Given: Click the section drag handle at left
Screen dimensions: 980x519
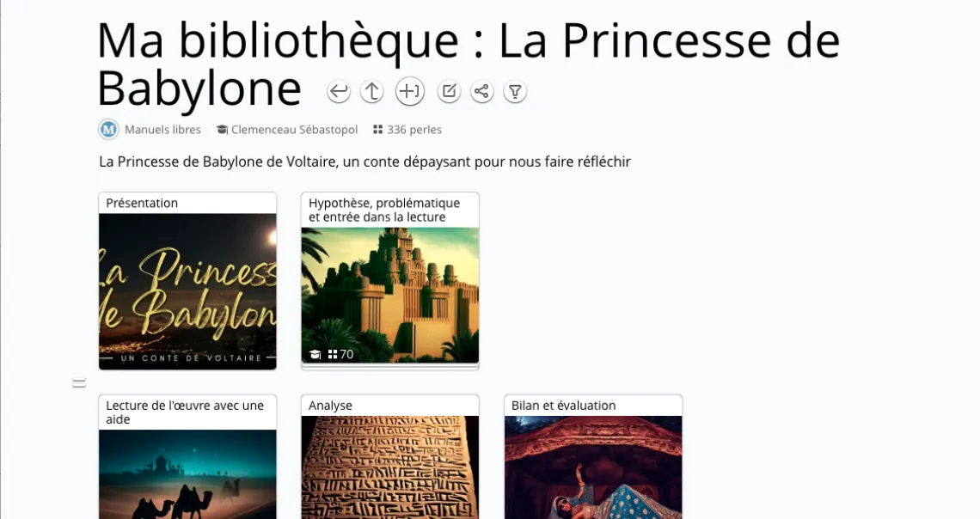Looking at the screenshot, I should coord(79,383).
